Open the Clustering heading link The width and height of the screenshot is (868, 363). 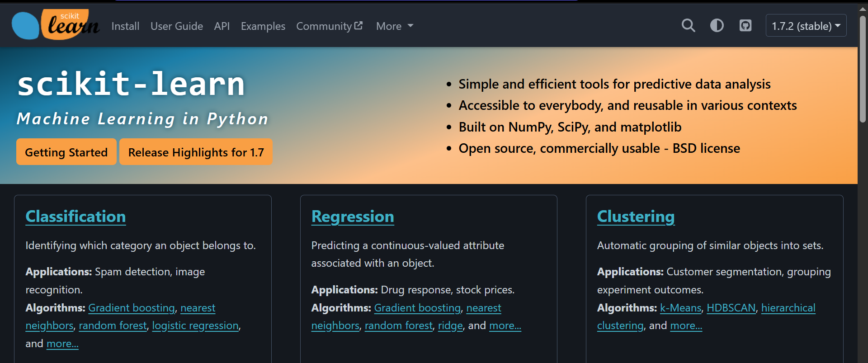tap(636, 217)
